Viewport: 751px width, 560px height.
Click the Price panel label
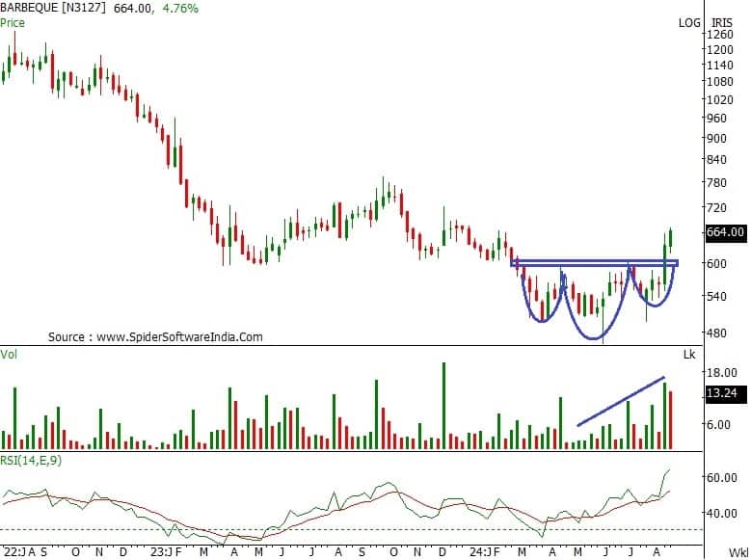pyautogui.click(x=13, y=22)
